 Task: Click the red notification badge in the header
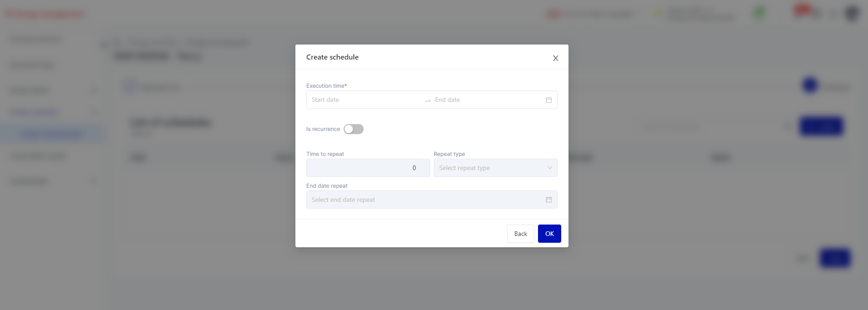pos(802,9)
